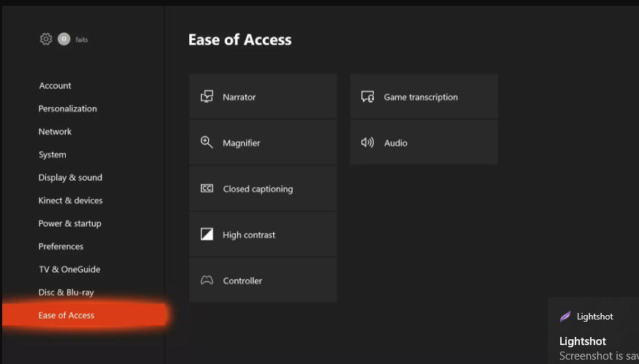Open the Magnifier settings tile
Screen dimensions: 639x364
tap(263, 142)
